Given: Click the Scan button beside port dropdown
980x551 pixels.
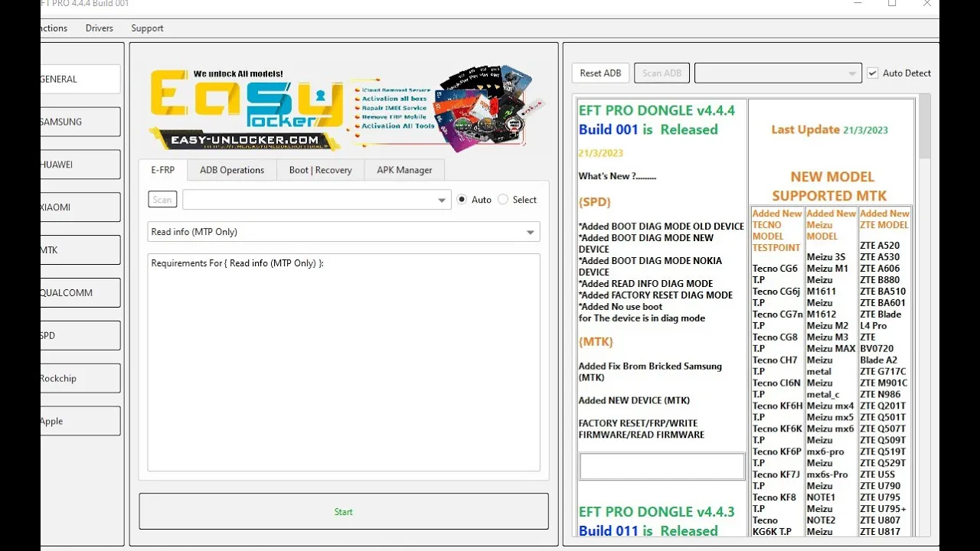Looking at the screenshot, I should (x=162, y=200).
